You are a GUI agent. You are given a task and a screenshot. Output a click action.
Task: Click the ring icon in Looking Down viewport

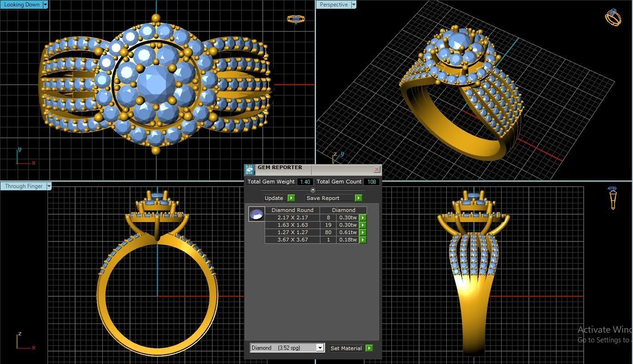point(296,19)
